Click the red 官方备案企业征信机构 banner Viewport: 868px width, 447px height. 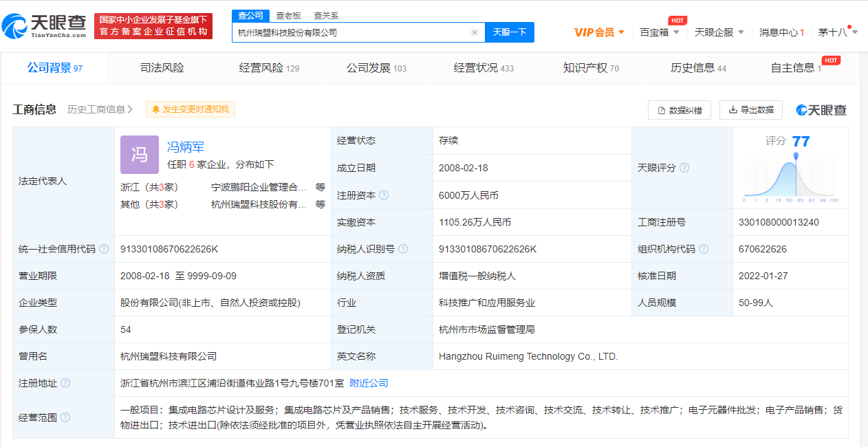click(153, 26)
